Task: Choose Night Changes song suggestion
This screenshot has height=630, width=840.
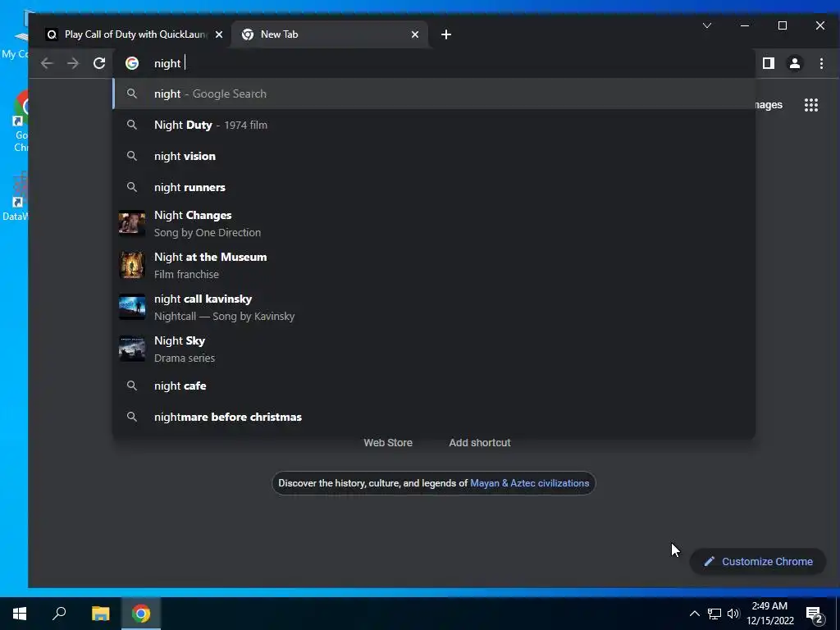Action: [x=434, y=223]
